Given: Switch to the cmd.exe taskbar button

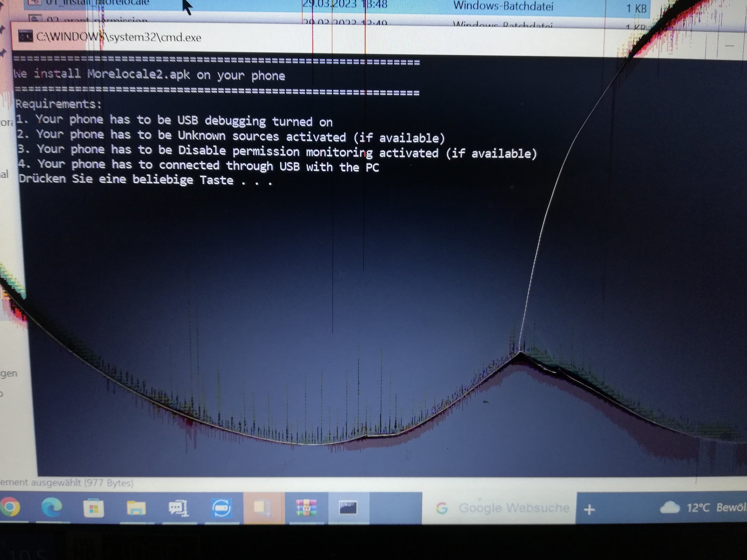Looking at the screenshot, I should (x=348, y=508).
